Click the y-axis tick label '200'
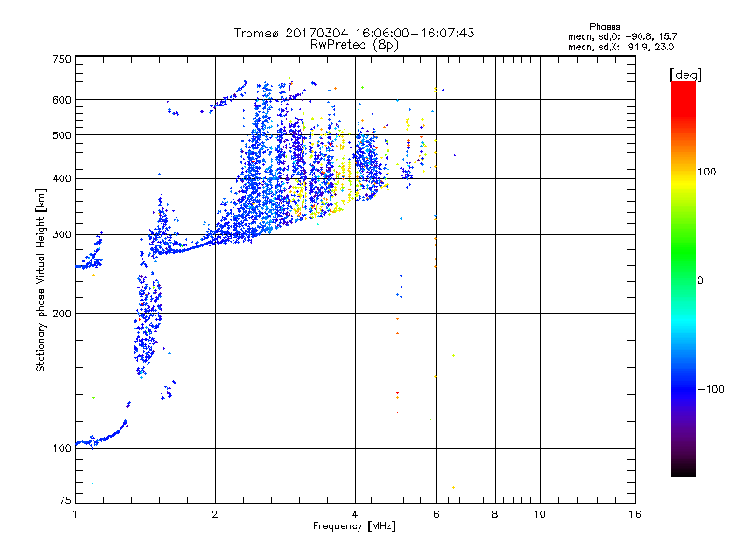 tap(62, 314)
